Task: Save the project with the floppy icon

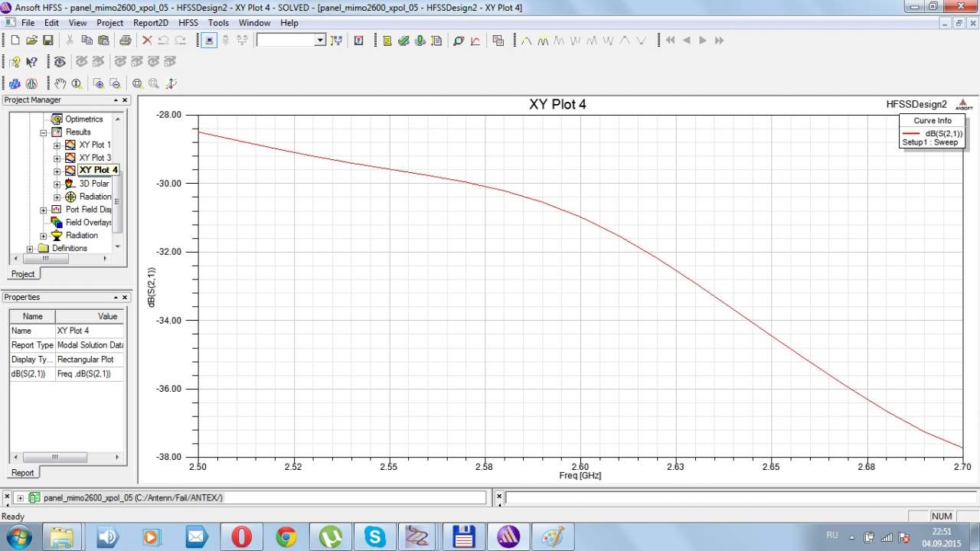Action: click(x=47, y=40)
